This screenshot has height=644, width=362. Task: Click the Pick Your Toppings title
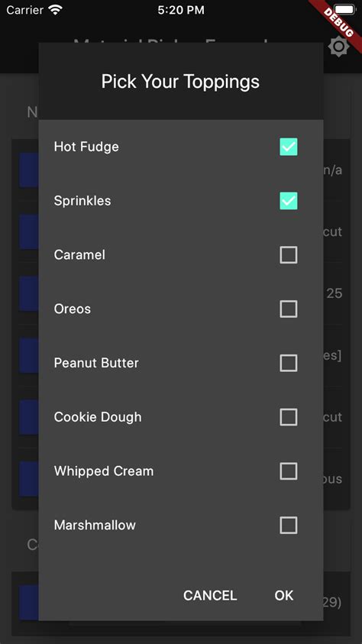point(180,82)
